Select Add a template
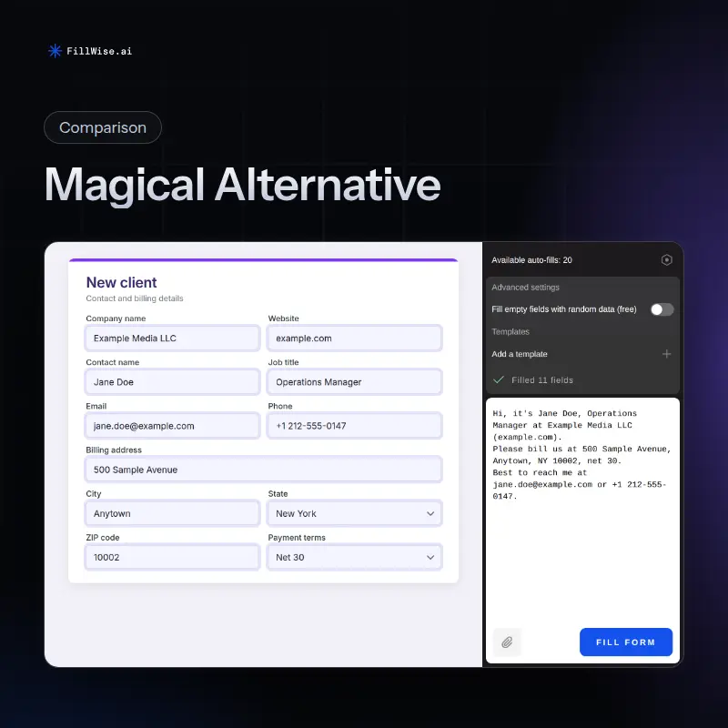728x728 pixels. coord(520,354)
